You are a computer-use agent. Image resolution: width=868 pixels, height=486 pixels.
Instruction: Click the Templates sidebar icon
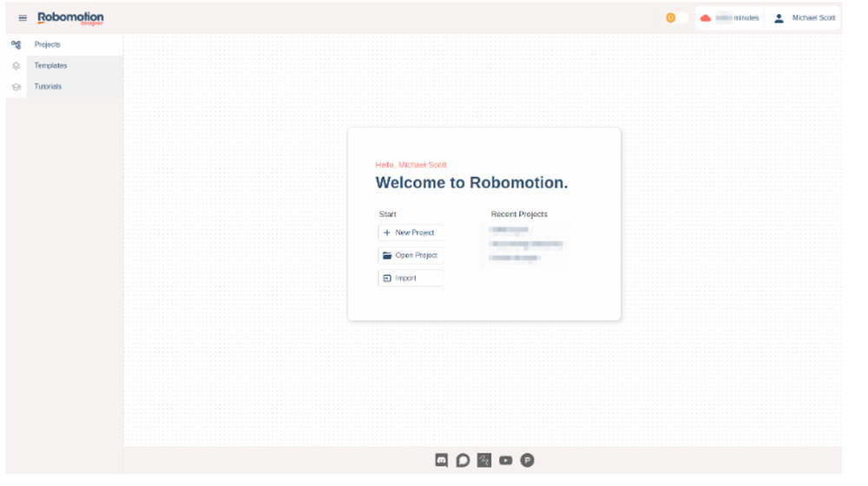click(x=16, y=66)
